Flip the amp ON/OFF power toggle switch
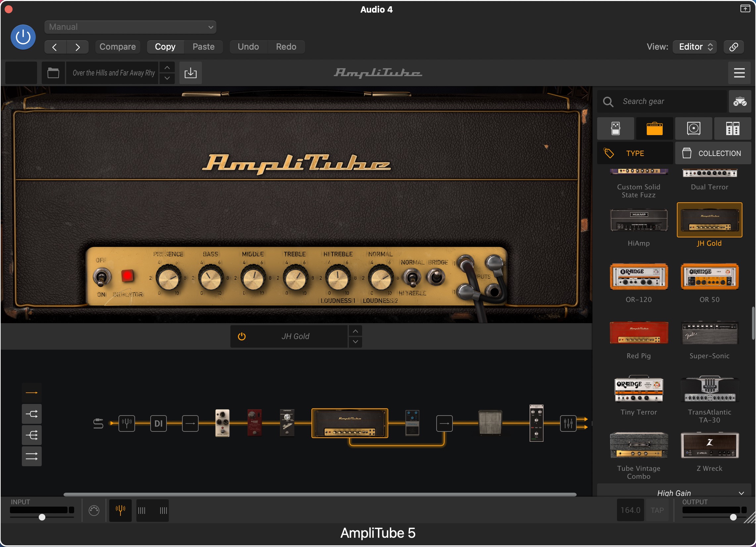Viewport: 756px width, 547px height. 102,277
